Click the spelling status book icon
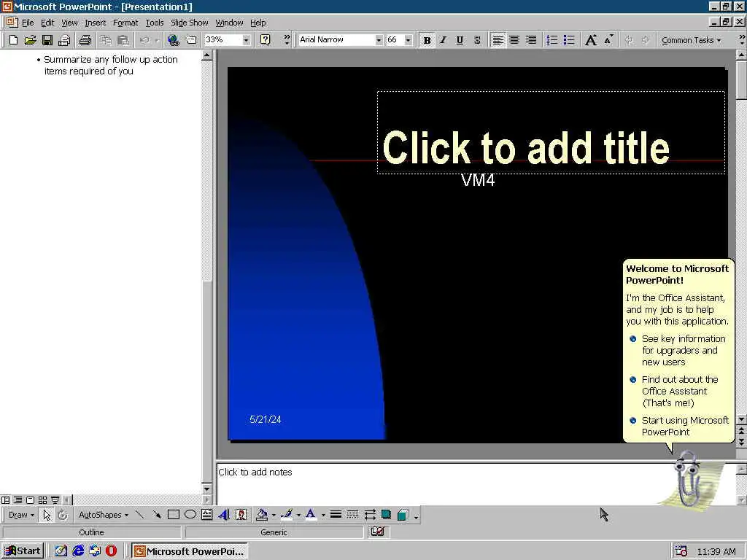The width and height of the screenshot is (747, 560). [x=378, y=532]
